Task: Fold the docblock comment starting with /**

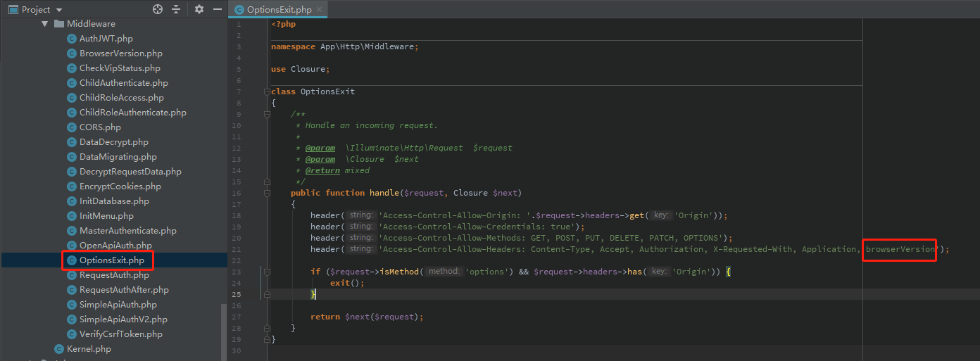Action: [266, 114]
